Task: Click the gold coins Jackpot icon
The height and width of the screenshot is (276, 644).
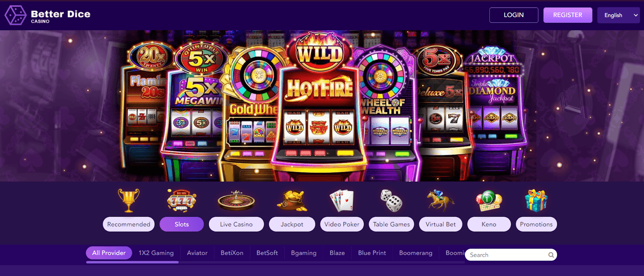Action: pyautogui.click(x=292, y=201)
